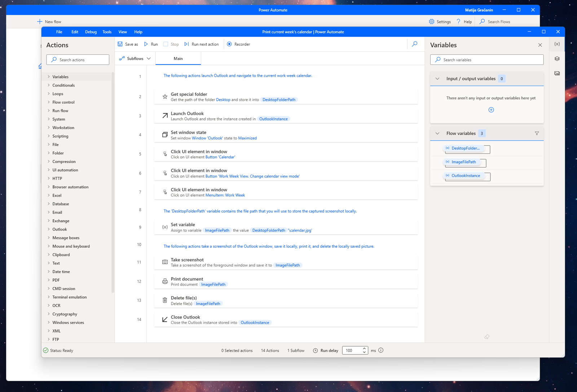Click MenuItem: Work Week link
The width and height of the screenshot is (577, 392).
[x=225, y=195]
